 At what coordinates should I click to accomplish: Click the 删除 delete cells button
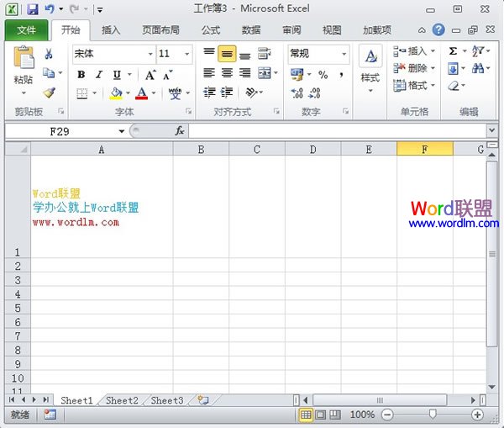pyautogui.click(x=414, y=68)
